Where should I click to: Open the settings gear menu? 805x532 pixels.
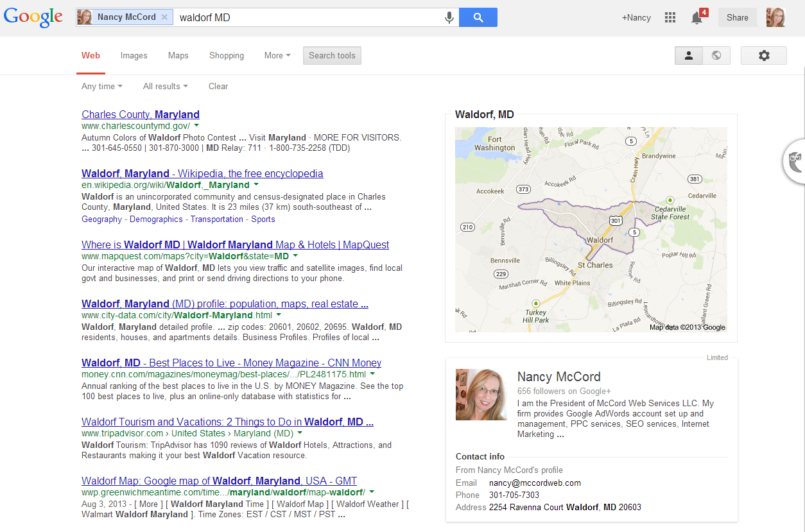763,55
